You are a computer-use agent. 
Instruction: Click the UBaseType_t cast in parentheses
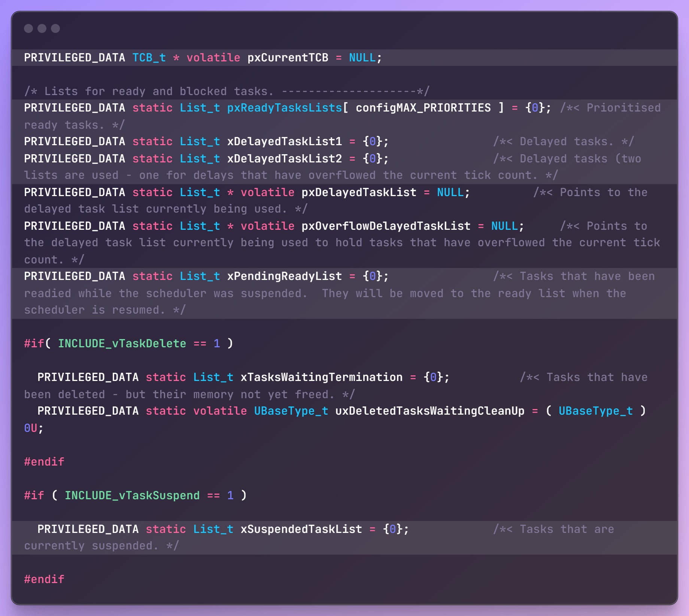[596, 411]
